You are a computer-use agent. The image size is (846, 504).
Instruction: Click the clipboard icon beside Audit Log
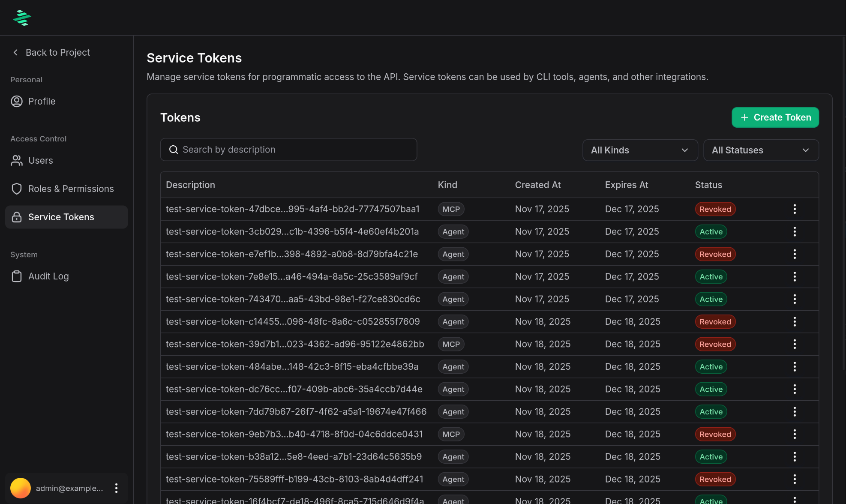click(17, 276)
